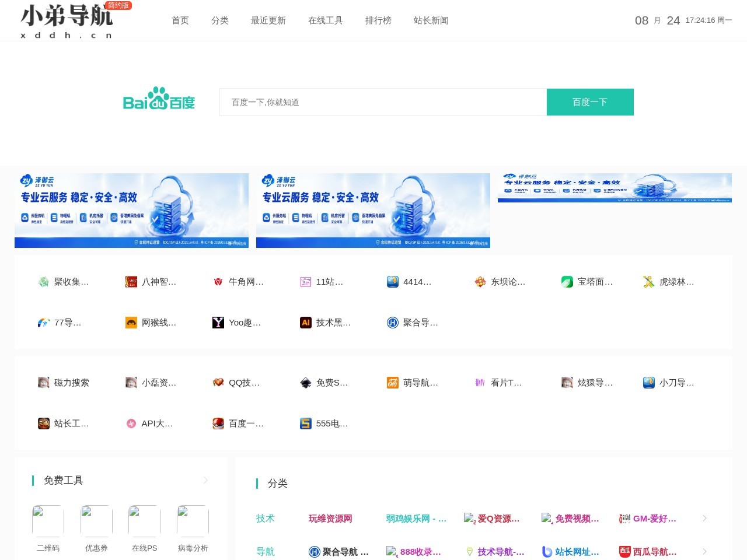
Task: Focus the Baidu search input field
Action: 383,102
